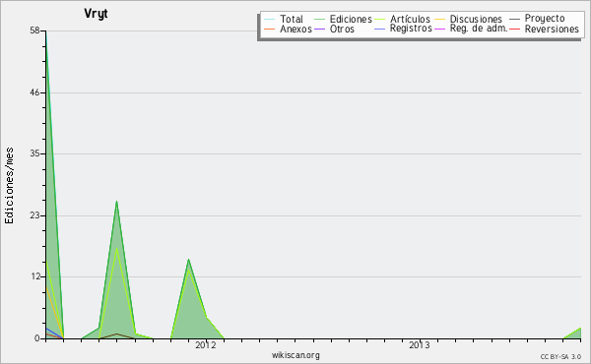The height and width of the screenshot is (364, 591).
Task: Click the x-axis label "2013"
Action: 420,345
